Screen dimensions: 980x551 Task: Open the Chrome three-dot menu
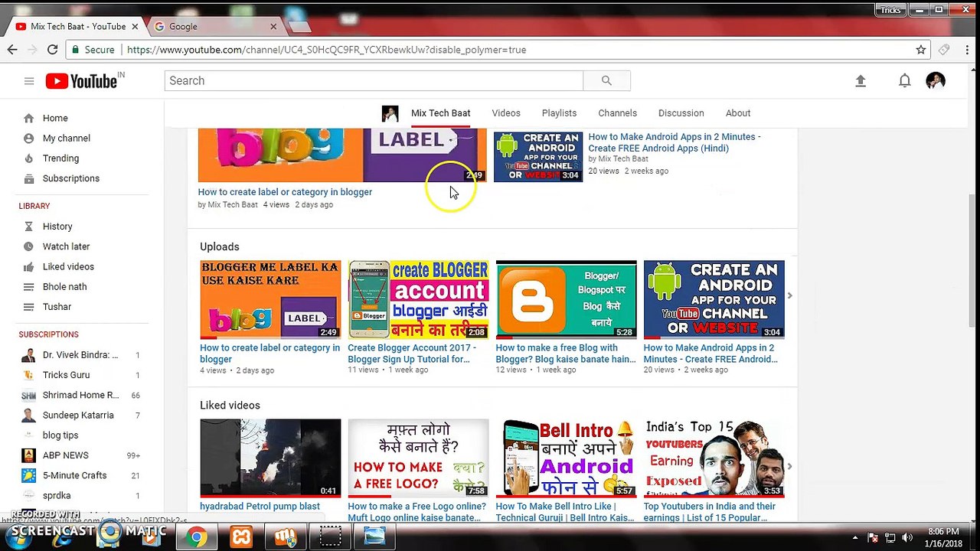(x=966, y=50)
